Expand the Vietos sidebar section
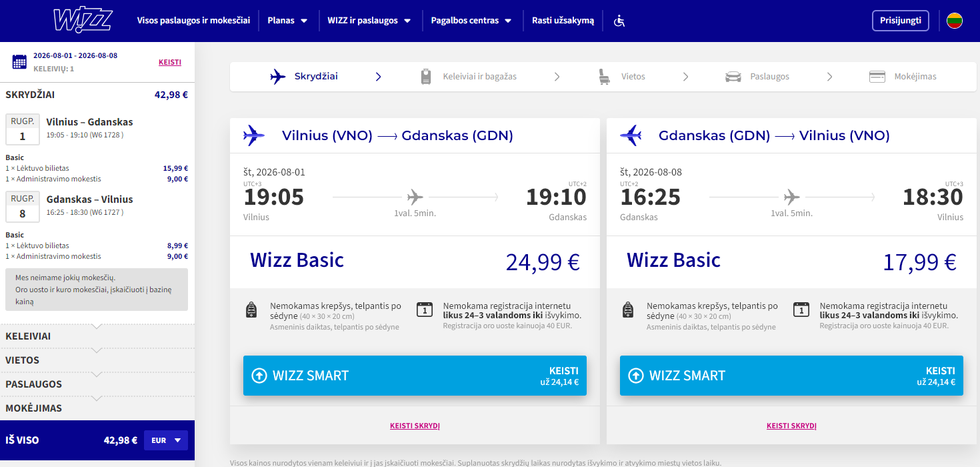Viewport: 980px width, 467px height. tap(97, 360)
